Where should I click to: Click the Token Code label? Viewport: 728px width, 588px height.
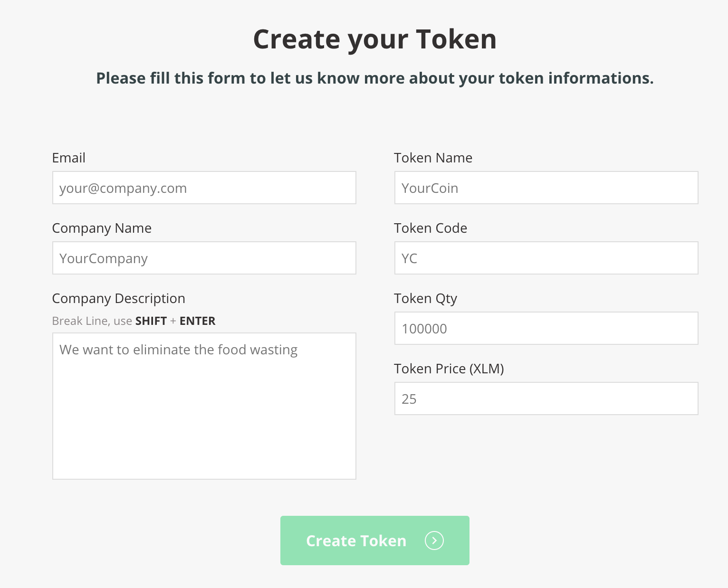tap(431, 228)
